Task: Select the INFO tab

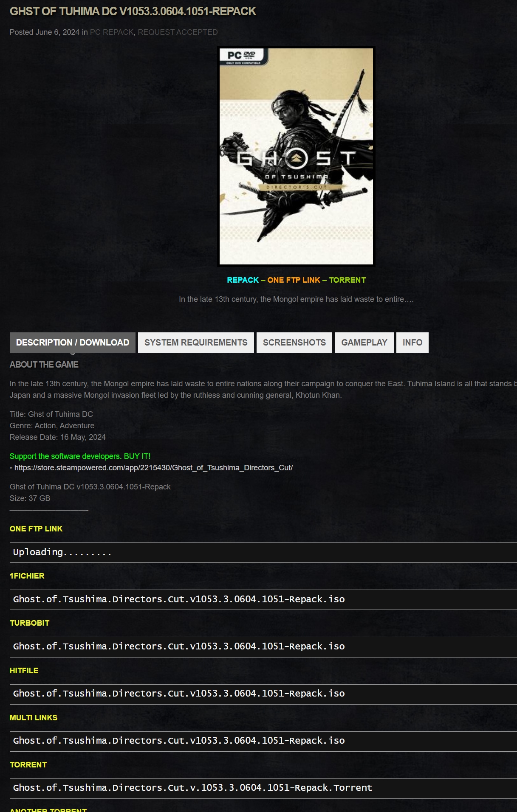Action: [x=412, y=343]
